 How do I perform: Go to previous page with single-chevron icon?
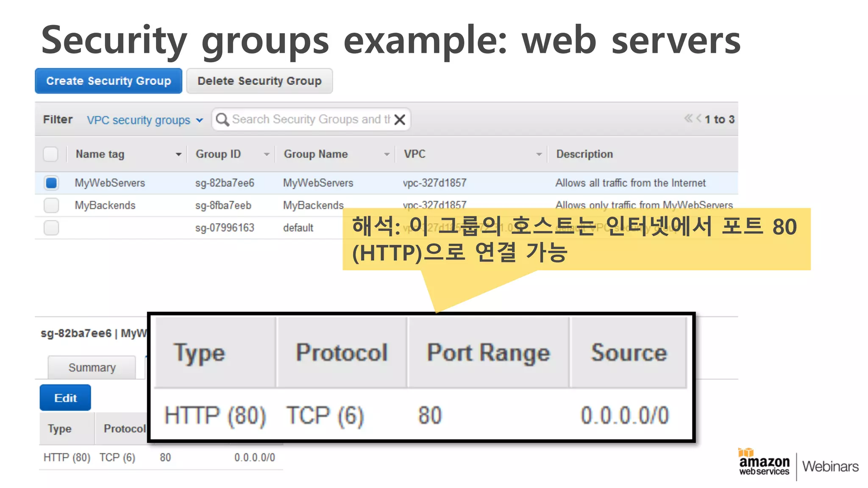point(699,118)
